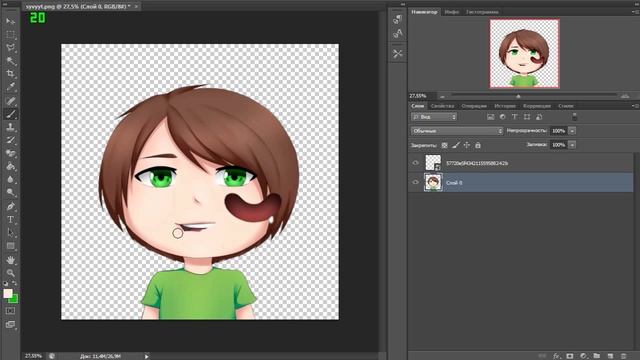Viewport: 640px width, 360px height.
Task: Switch to the Слои (Layers) tab
Action: tap(418, 106)
